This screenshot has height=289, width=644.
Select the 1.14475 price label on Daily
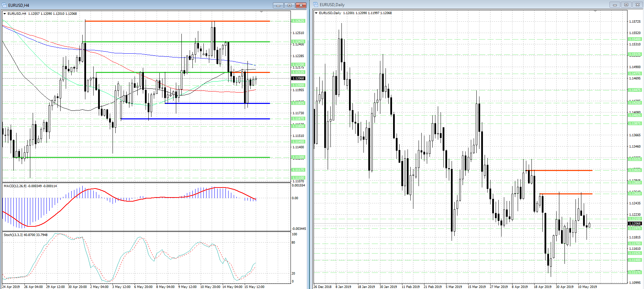pyautogui.click(x=635, y=90)
